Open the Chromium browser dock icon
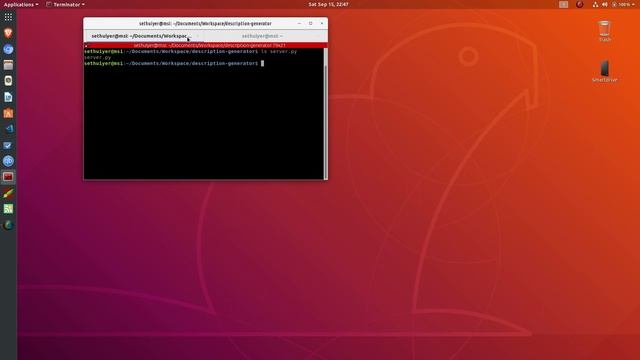The width and height of the screenshot is (640, 360). [8, 49]
